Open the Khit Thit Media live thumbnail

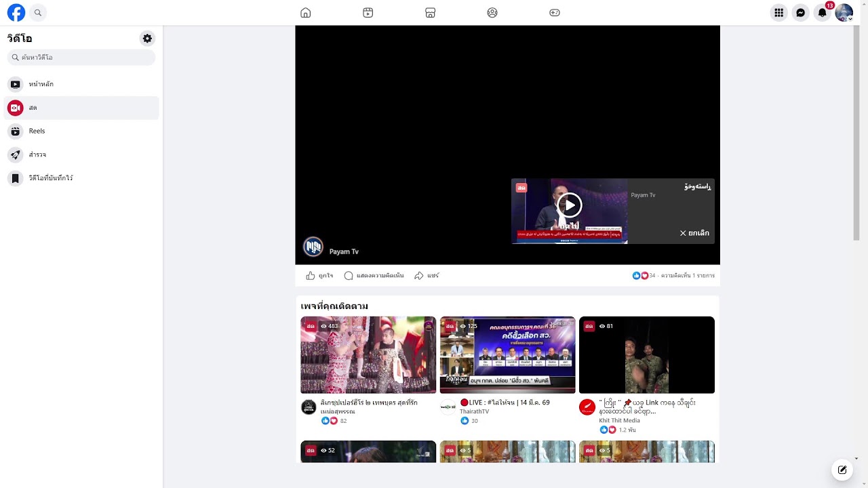[647, 354]
